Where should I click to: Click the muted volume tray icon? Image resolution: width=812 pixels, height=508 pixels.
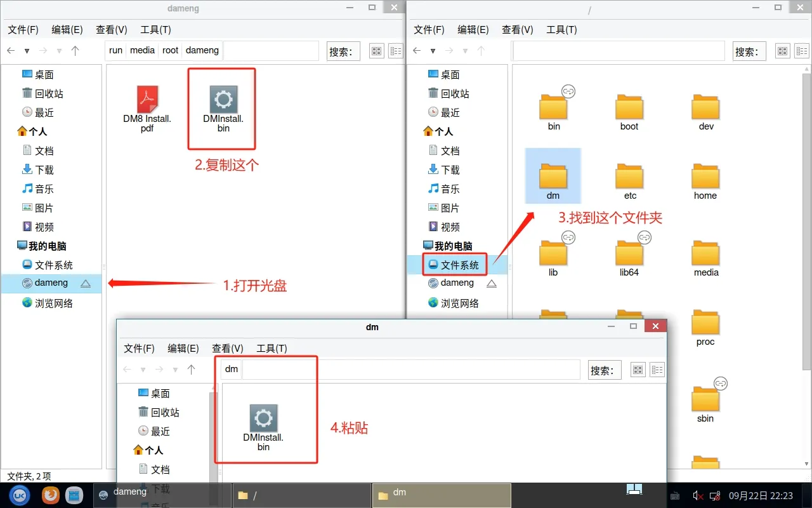click(697, 495)
